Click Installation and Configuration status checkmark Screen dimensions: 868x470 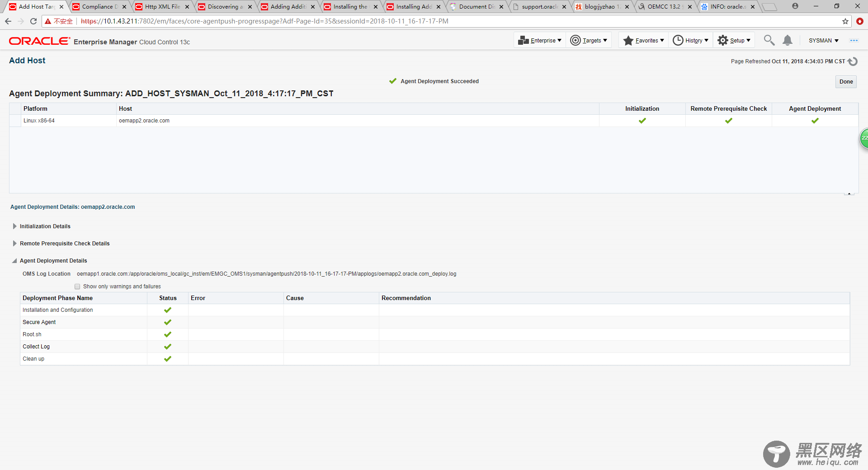[x=168, y=310]
